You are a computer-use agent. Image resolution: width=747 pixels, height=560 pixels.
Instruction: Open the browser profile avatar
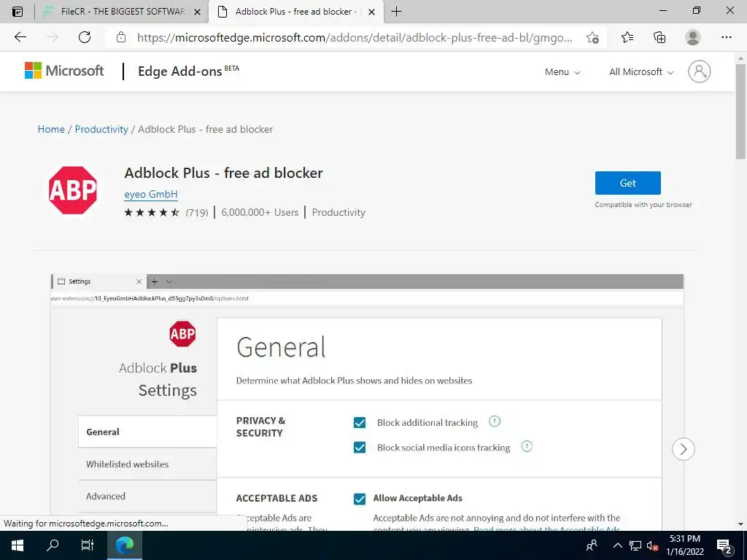pos(693,37)
